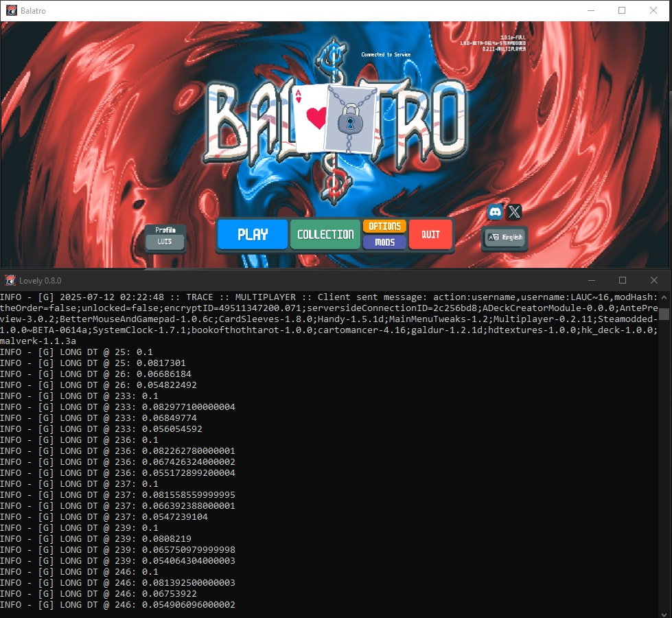
Task: Maximize the Balatro window
Action: tap(622, 10)
